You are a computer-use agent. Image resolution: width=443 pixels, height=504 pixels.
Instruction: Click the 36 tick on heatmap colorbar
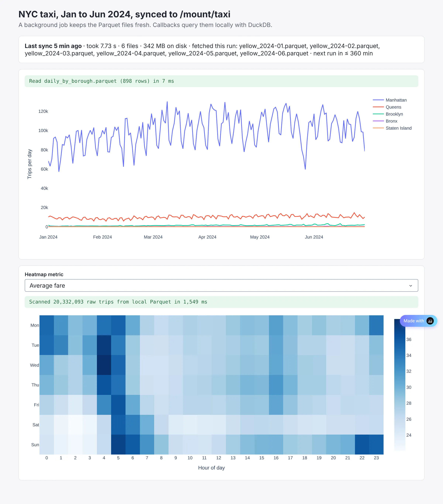(x=409, y=340)
